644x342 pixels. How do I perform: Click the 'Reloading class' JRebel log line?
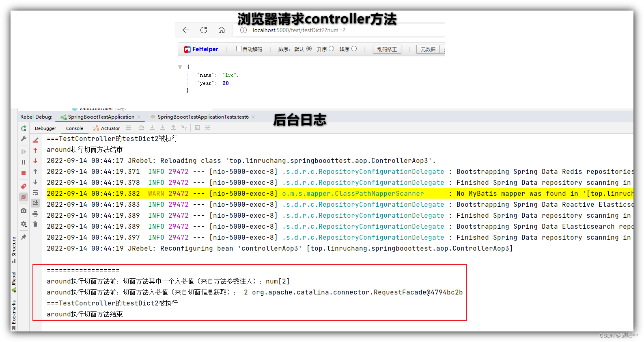pos(241,161)
